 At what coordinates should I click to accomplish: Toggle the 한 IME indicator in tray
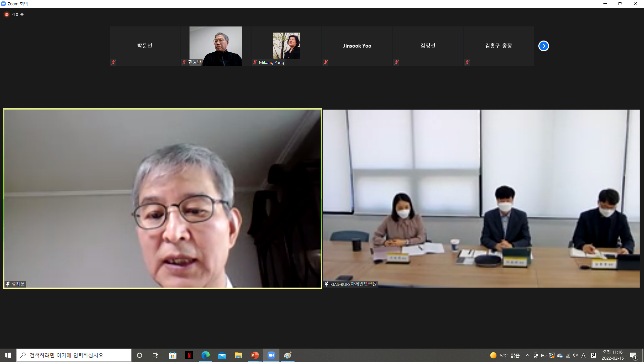pyautogui.click(x=593, y=355)
